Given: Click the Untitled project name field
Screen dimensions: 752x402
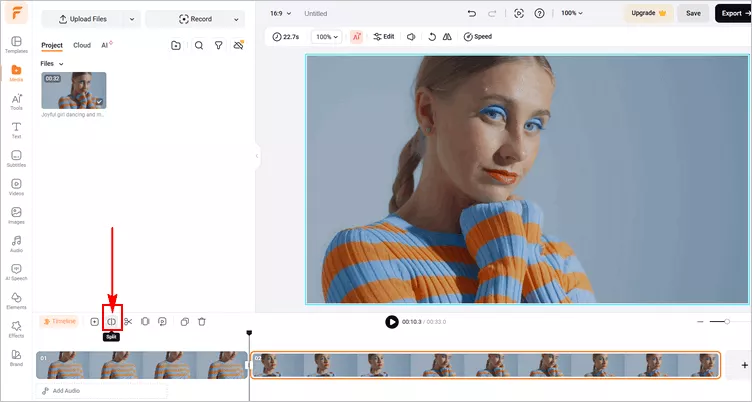Looking at the screenshot, I should coord(316,13).
